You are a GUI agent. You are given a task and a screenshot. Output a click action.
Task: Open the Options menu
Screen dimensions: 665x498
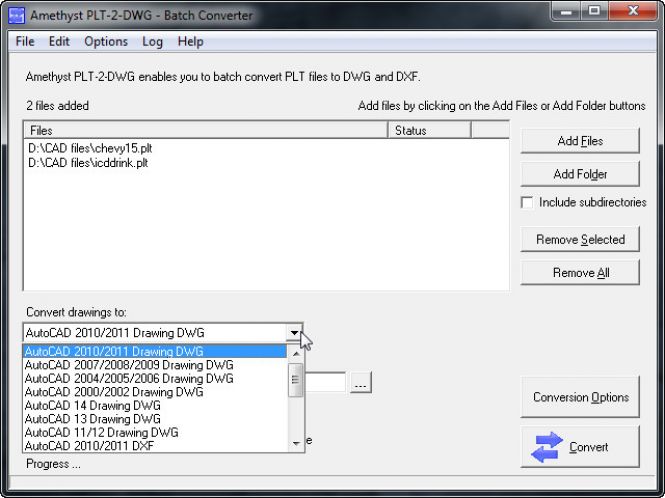(x=105, y=41)
